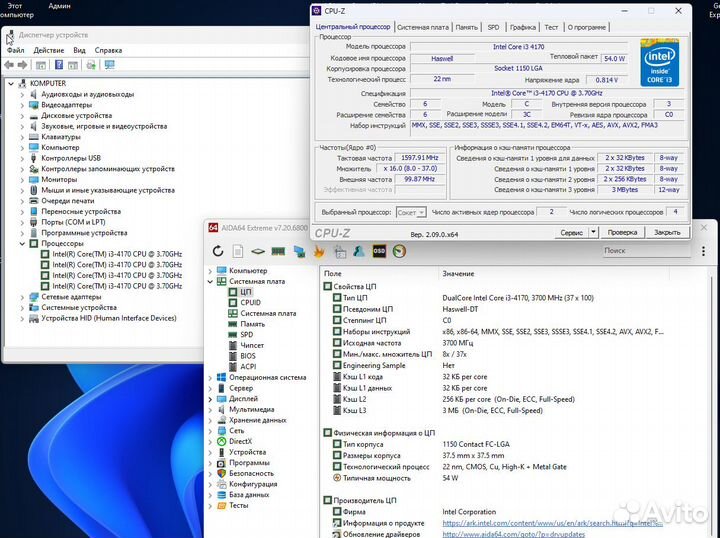Click Device Manager forward arrow
This screenshot has width=720, height=538.
pos(22,65)
